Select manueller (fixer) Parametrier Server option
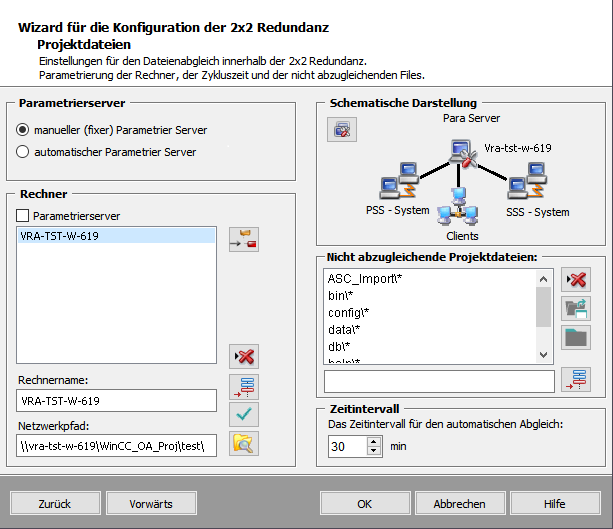The width and height of the screenshot is (613, 529). (24, 130)
